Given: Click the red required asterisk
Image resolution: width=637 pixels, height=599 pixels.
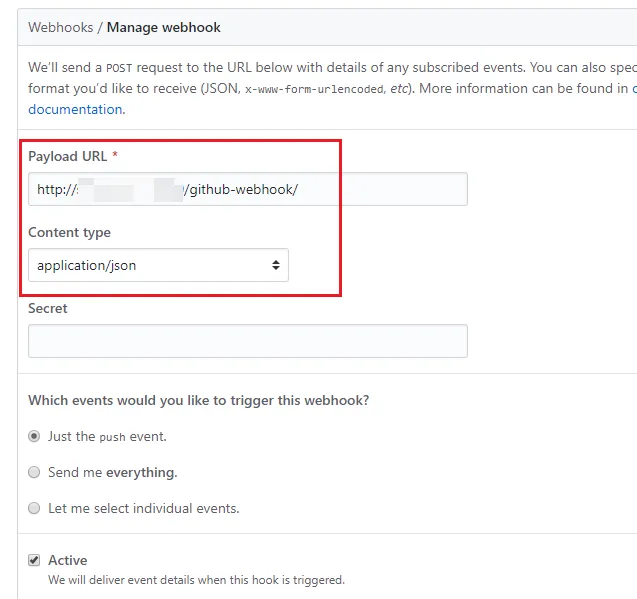Looking at the screenshot, I should coord(115,156).
